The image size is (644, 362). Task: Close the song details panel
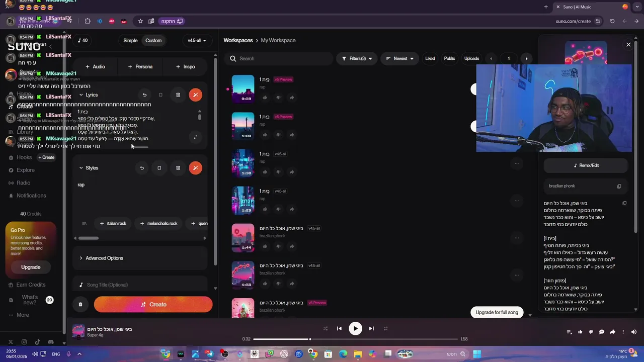click(628, 45)
